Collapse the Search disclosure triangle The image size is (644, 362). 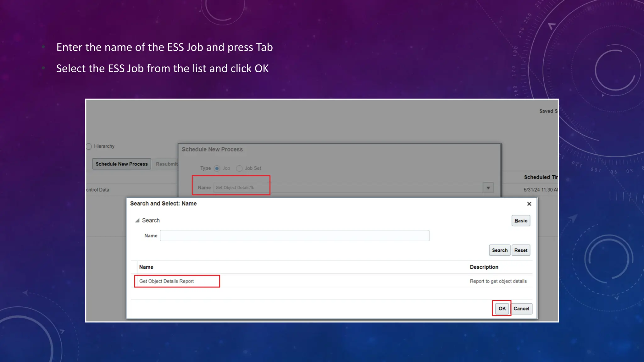point(137,221)
